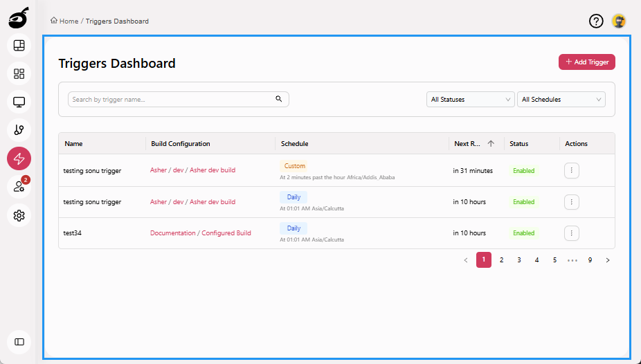
Task: Open the layout table icon in sidebar
Action: coord(19,46)
